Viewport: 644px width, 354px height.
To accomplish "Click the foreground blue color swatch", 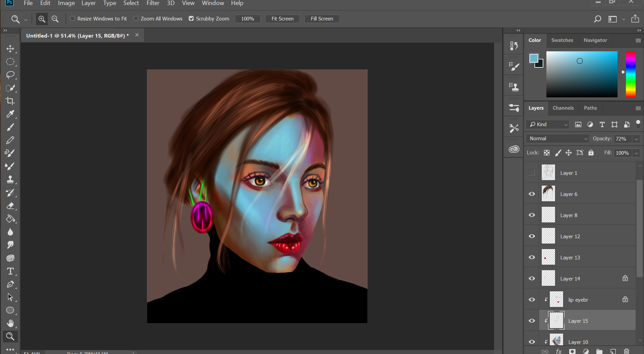I will pyautogui.click(x=533, y=58).
